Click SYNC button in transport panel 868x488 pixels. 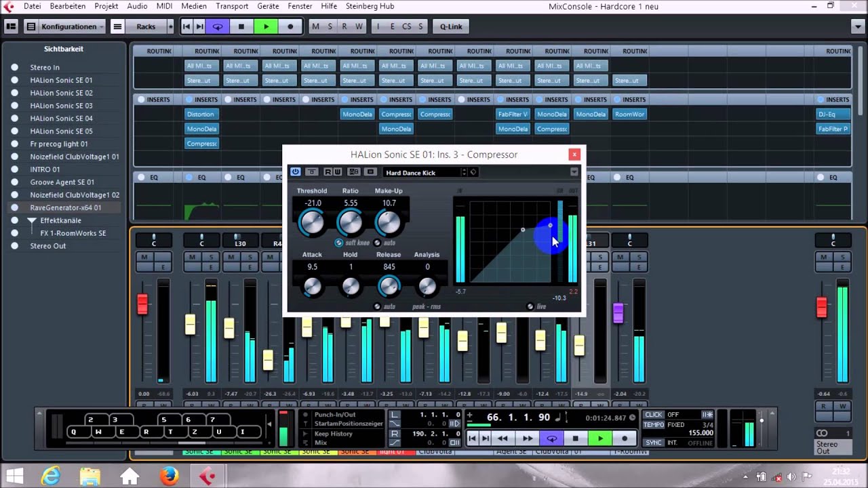(654, 443)
